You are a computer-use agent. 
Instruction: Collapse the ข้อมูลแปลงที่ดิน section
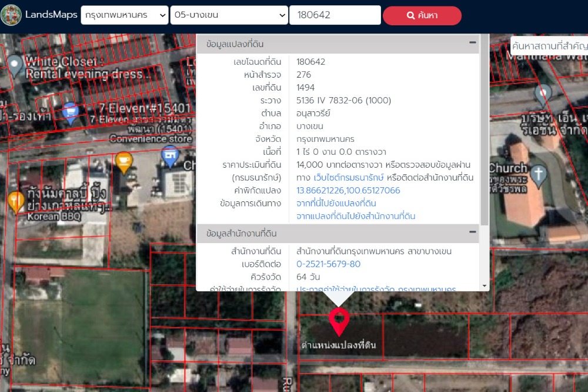pos(473,42)
